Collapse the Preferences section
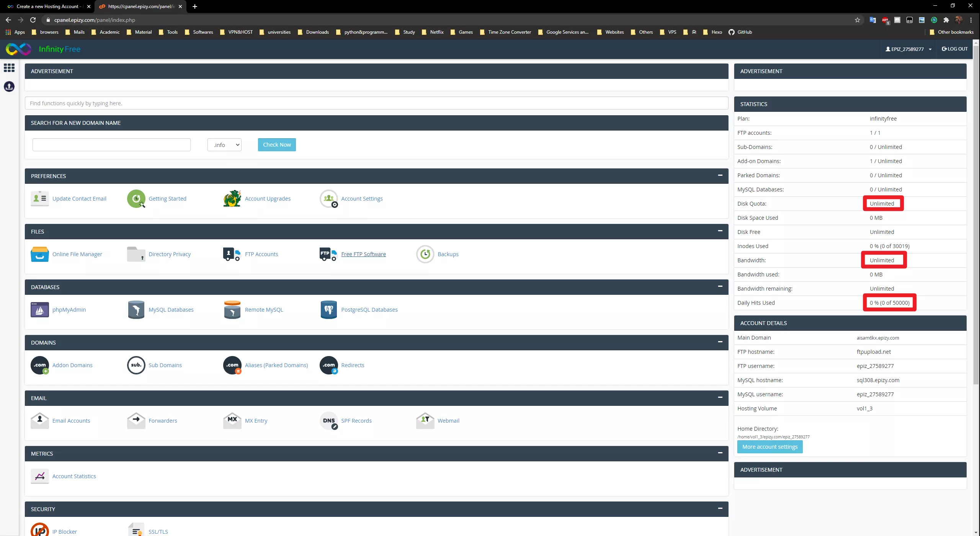The height and width of the screenshot is (536, 980). coord(720,175)
